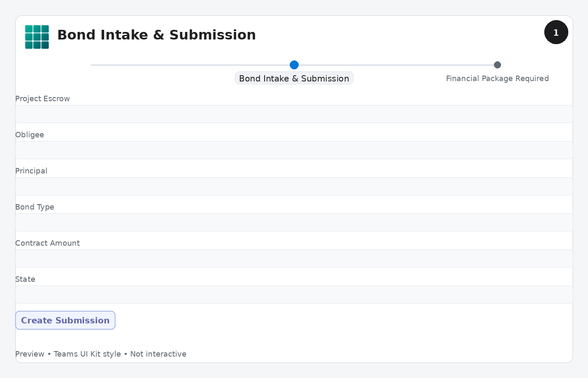Click the Bond Intake & Submission page title
The image size is (588, 378).
[x=156, y=35]
